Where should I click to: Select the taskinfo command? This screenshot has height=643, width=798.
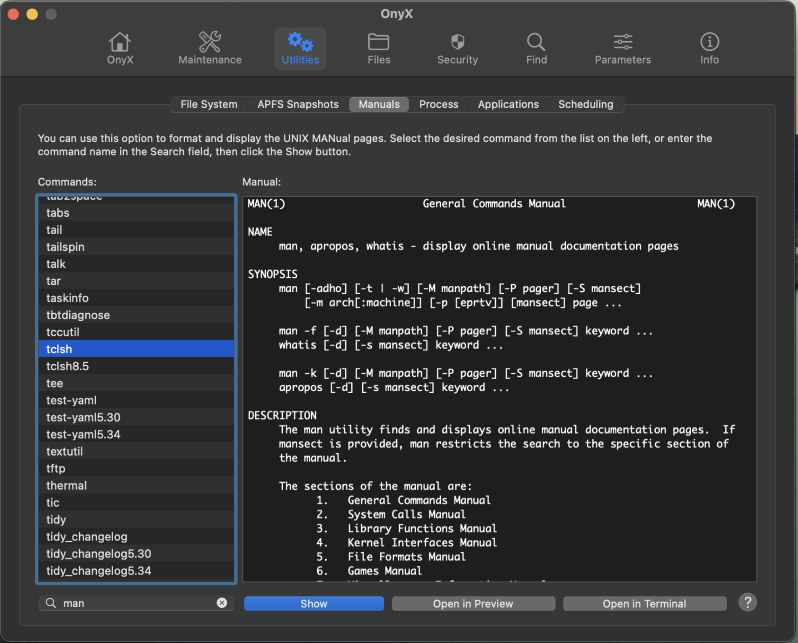[x=136, y=298]
